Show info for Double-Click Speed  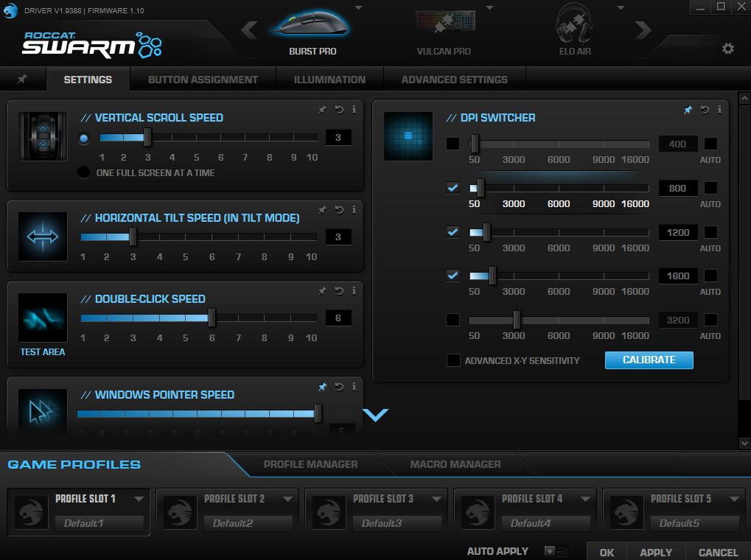[x=354, y=290]
